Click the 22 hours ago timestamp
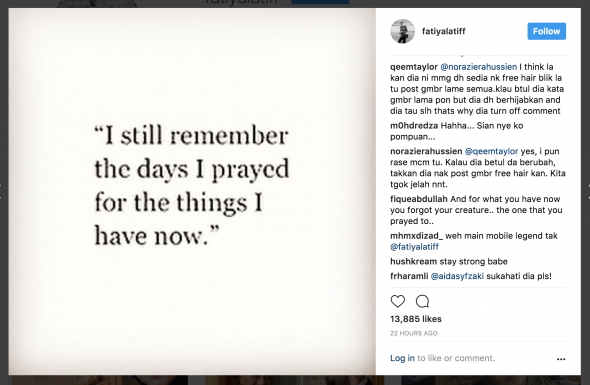This screenshot has width=590, height=385. pyautogui.click(x=414, y=333)
